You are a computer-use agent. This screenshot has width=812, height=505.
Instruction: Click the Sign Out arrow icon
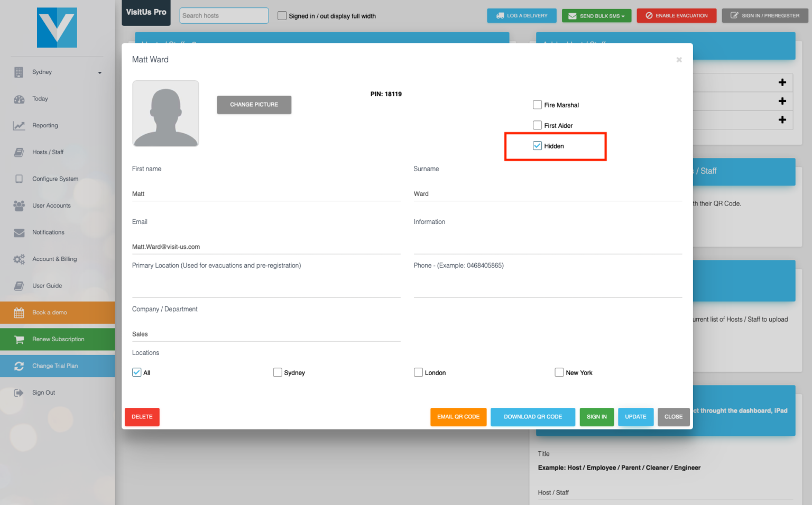pyautogui.click(x=19, y=392)
